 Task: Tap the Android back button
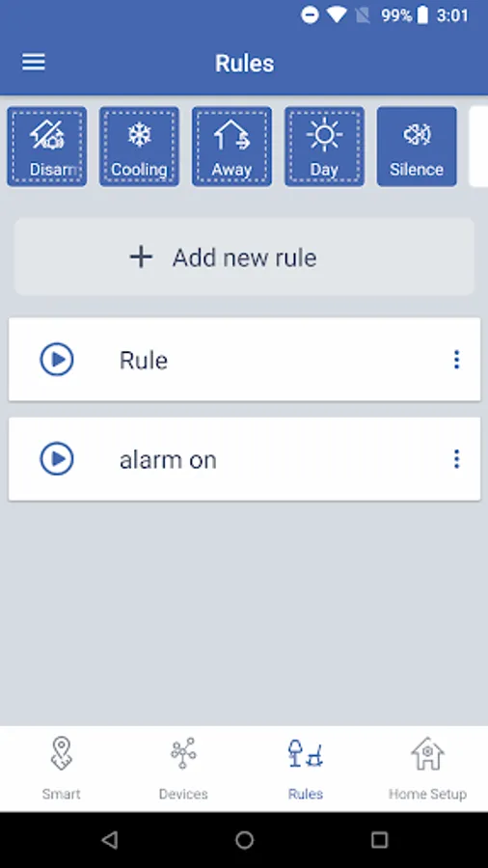[110, 840]
